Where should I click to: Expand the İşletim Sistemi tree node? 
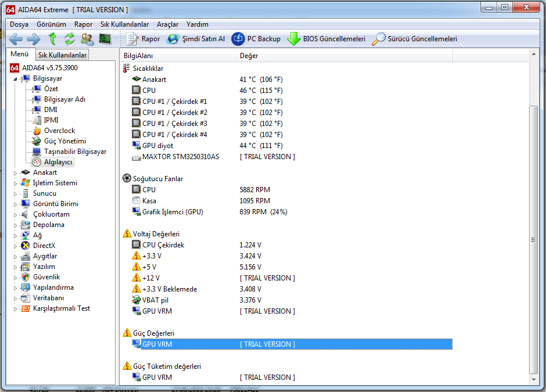pos(15,184)
